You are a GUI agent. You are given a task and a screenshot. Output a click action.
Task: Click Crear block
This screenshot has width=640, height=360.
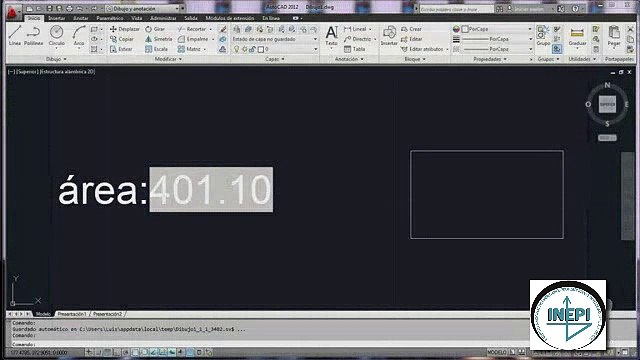pyautogui.click(x=411, y=29)
